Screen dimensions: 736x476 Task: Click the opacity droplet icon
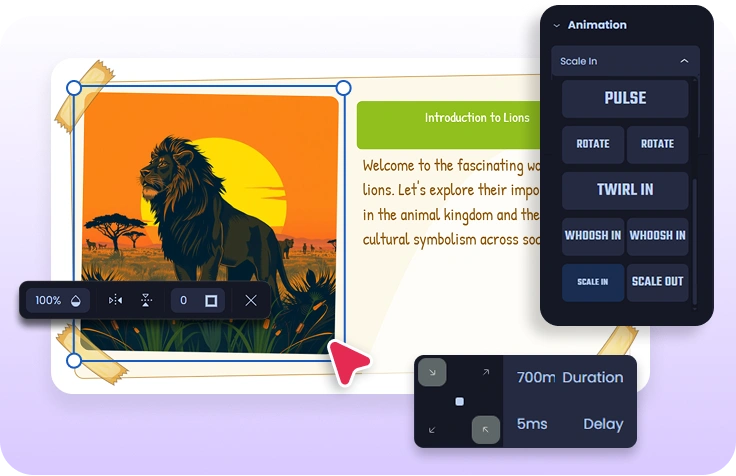pos(76,300)
